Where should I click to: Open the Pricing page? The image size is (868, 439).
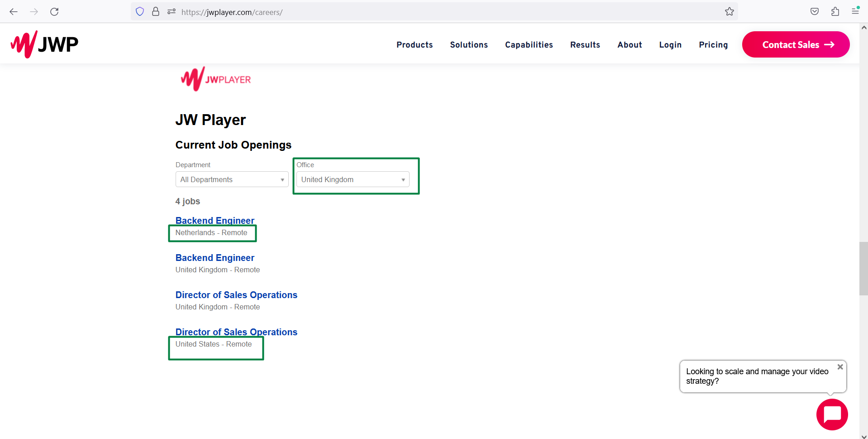(713, 45)
